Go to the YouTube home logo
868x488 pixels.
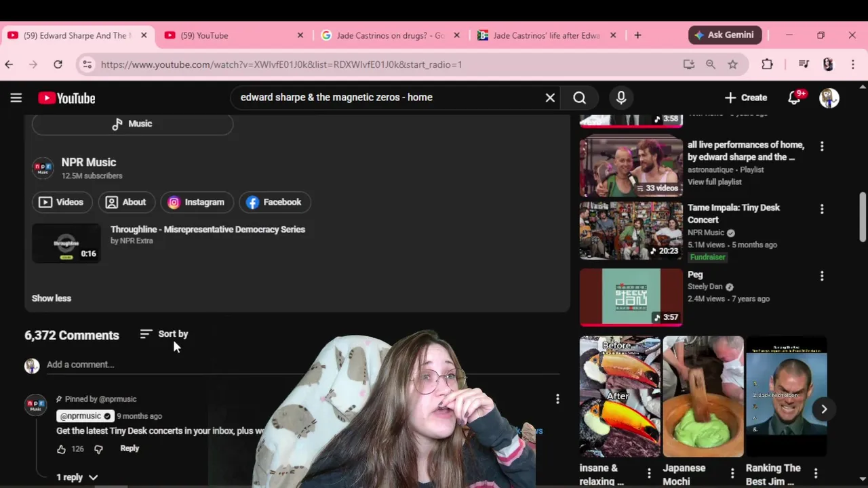coord(66,98)
